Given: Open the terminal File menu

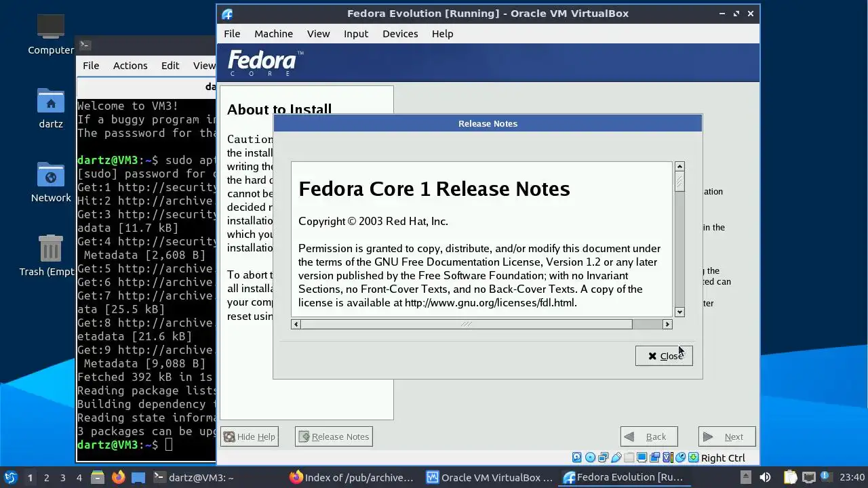Looking at the screenshot, I should [x=91, y=65].
